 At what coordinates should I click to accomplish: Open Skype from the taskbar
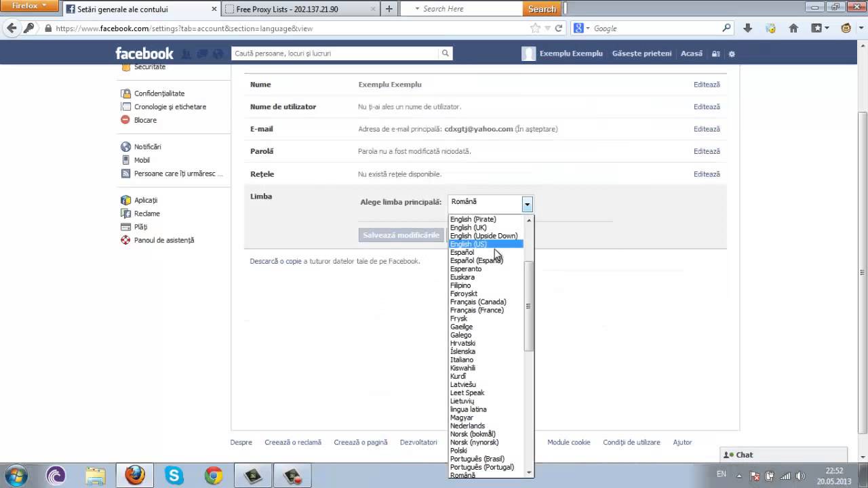[x=174, y=476]
